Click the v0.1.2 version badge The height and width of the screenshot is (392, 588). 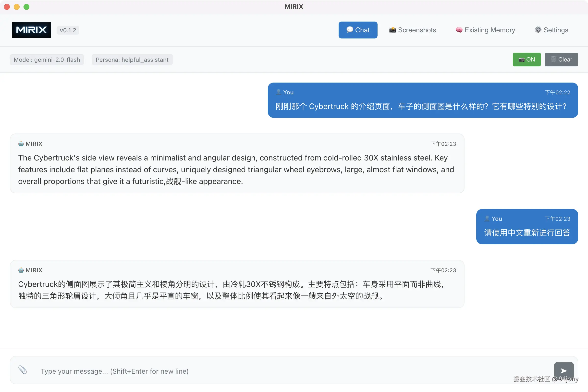(x=68, y=30)
